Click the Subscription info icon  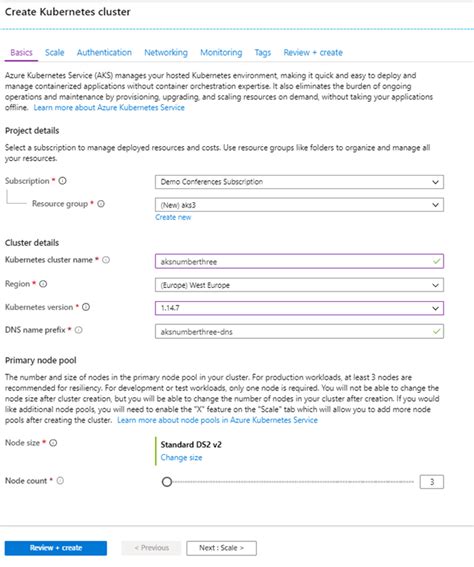pos(63,180)
